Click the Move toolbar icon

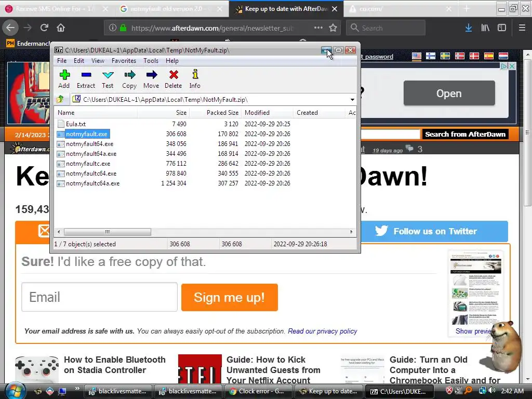[151, 79]
